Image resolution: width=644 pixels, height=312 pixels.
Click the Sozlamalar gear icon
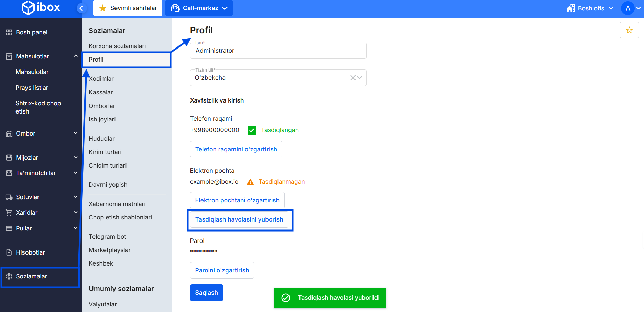point(9,276)
